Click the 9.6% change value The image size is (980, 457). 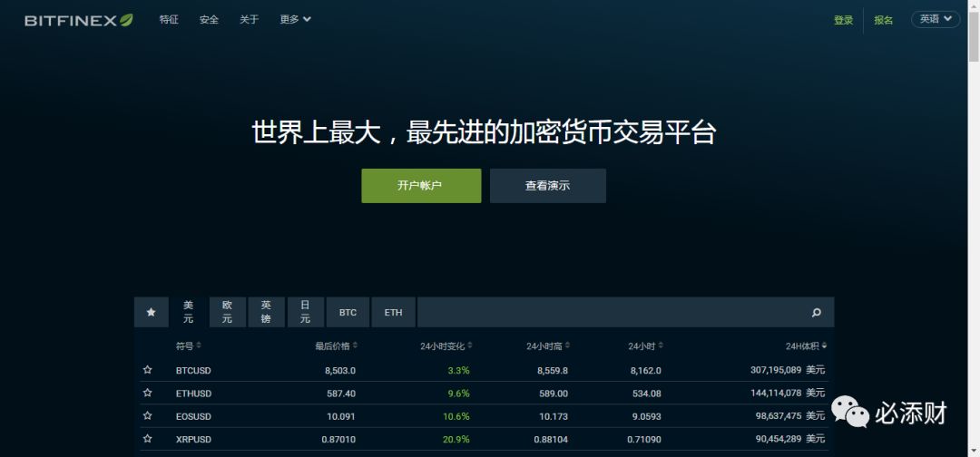pyautogui.click(x=459, y=394)
